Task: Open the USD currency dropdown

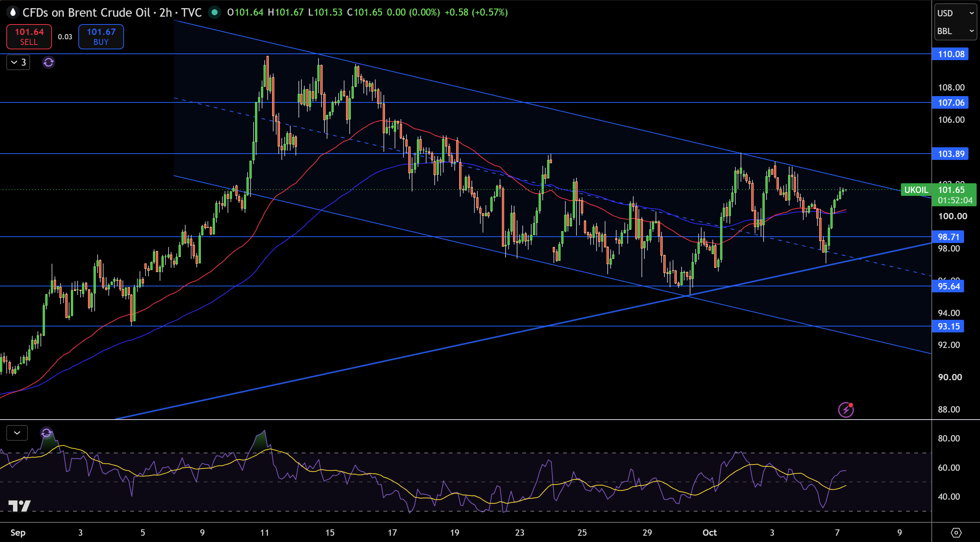Action: (955, 13)
